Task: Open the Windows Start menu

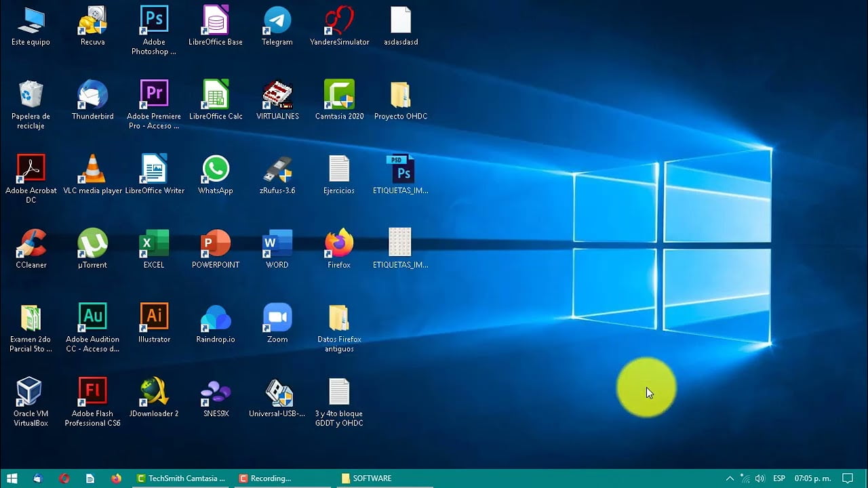Action: point(12,478)
